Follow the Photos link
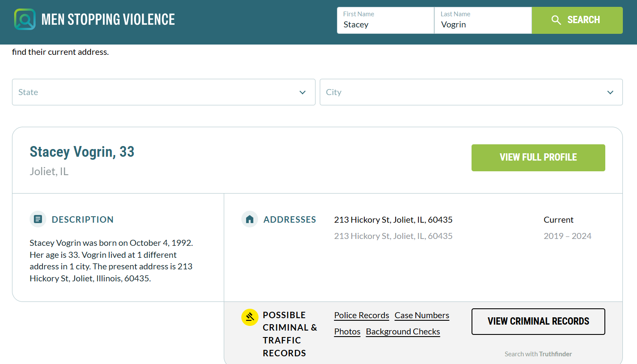637x364 pixels. (x=347, y=332)
